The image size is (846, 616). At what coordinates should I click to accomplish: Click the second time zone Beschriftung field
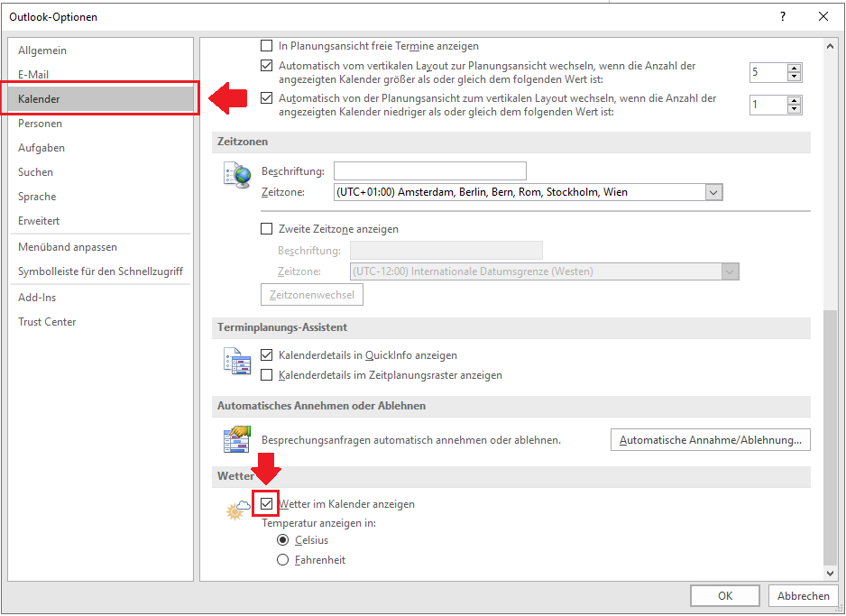coord(446,251)
